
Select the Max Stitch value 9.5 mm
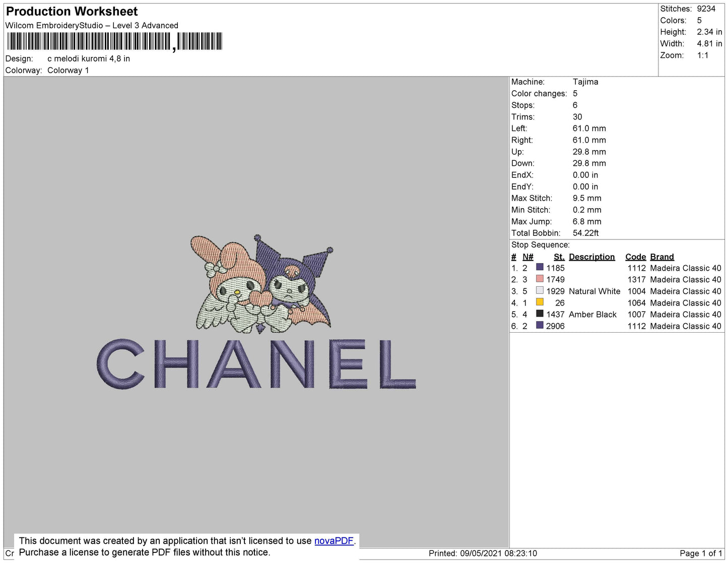coord(587,198)
